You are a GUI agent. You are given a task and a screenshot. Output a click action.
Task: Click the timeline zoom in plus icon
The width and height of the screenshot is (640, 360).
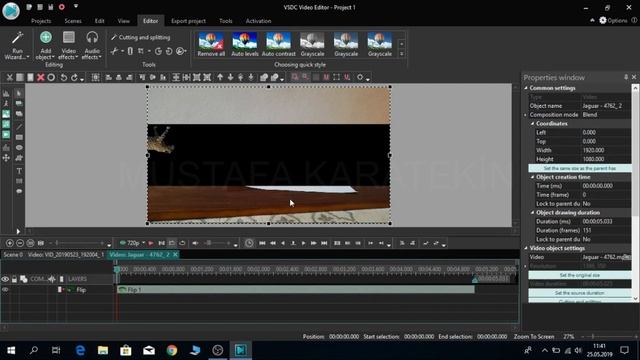click(x=9, y=243)
